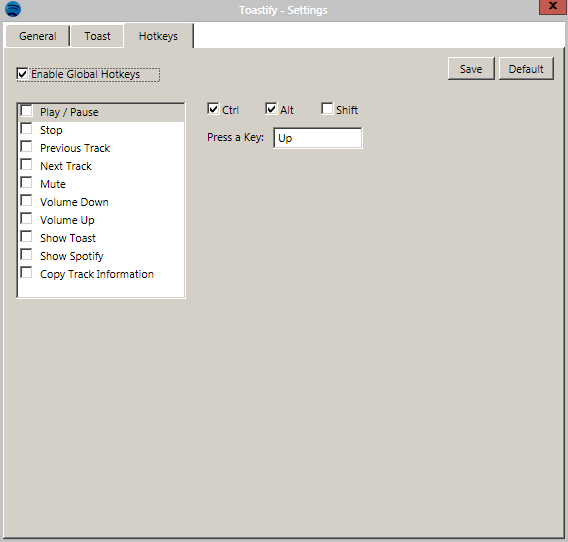Enable the Shift modifier checkbox
The width and height of the screenshot is (568, 542).
click(x=327, y=109)
